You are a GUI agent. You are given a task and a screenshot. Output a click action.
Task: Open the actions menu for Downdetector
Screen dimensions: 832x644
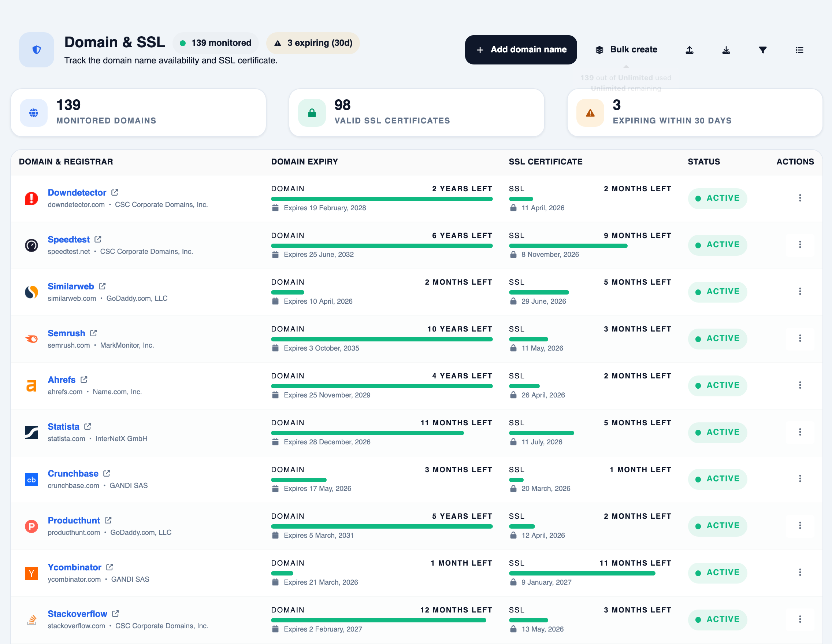tap(800, 198)
